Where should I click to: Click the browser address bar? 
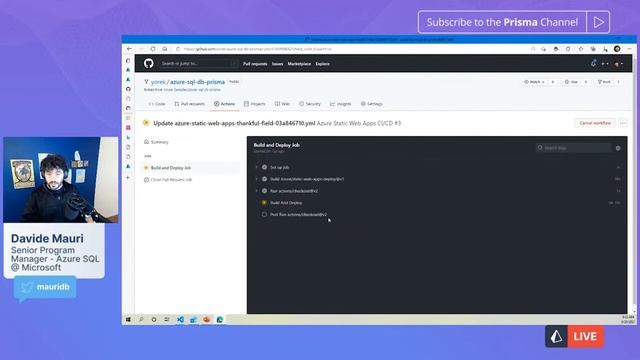[x=351, y=49]
